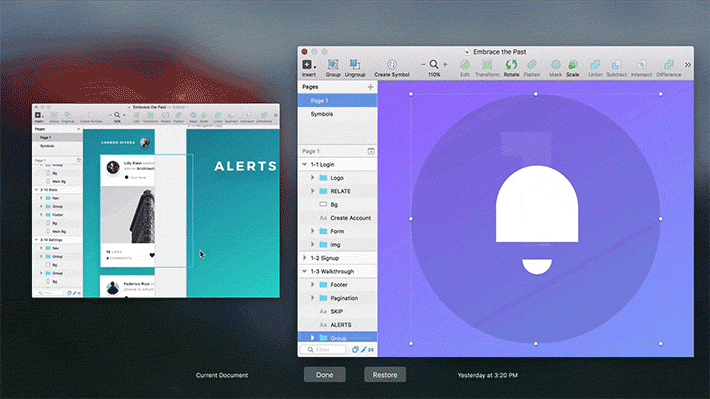Click the Filter field in right window
710x399 pixels.
(x=323, y=350)
